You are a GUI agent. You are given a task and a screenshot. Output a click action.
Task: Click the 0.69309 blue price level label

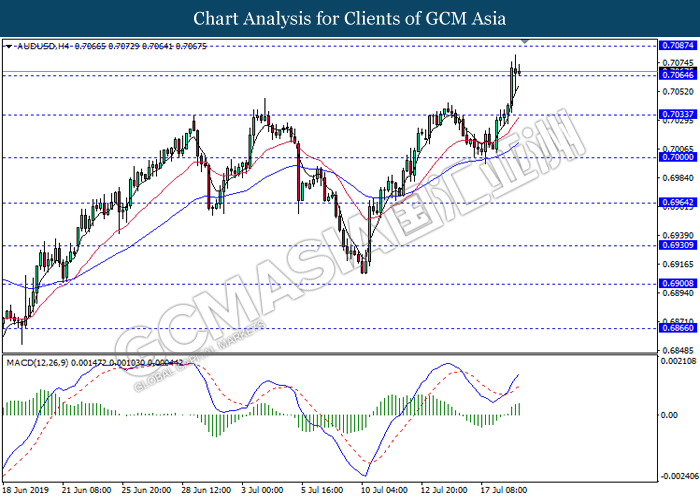[678, 245]
